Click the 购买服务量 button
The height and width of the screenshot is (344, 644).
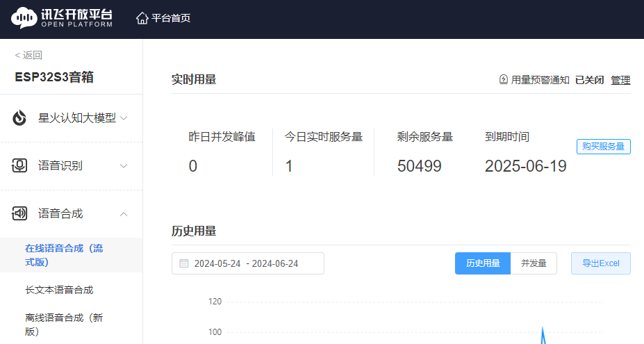603,147
